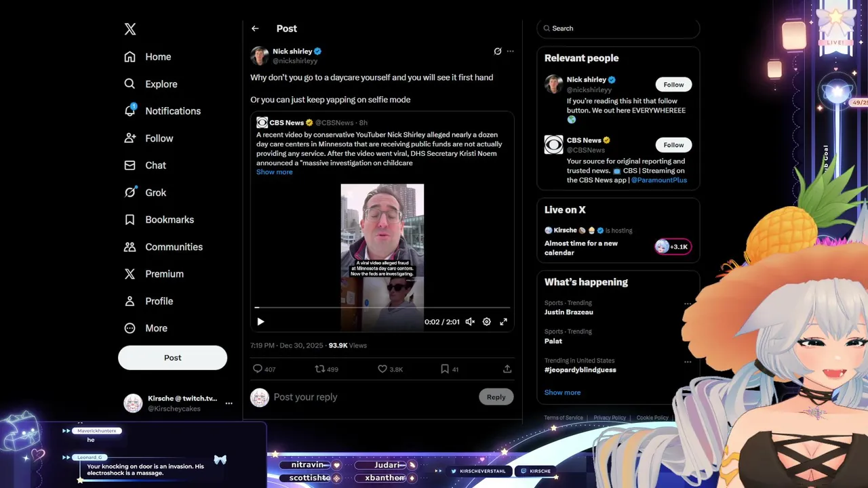Open Home in the sidebar
Image resolution: width=868 pixels, height=488 pixels.
pyautogui.click(x=148, y=57)
